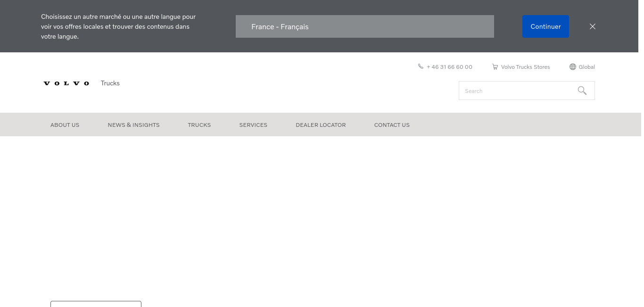Image resolution: width=644 pixels, height=307 pixels.
Task: Click the phone icon beside the number
Action: point(421,66)
